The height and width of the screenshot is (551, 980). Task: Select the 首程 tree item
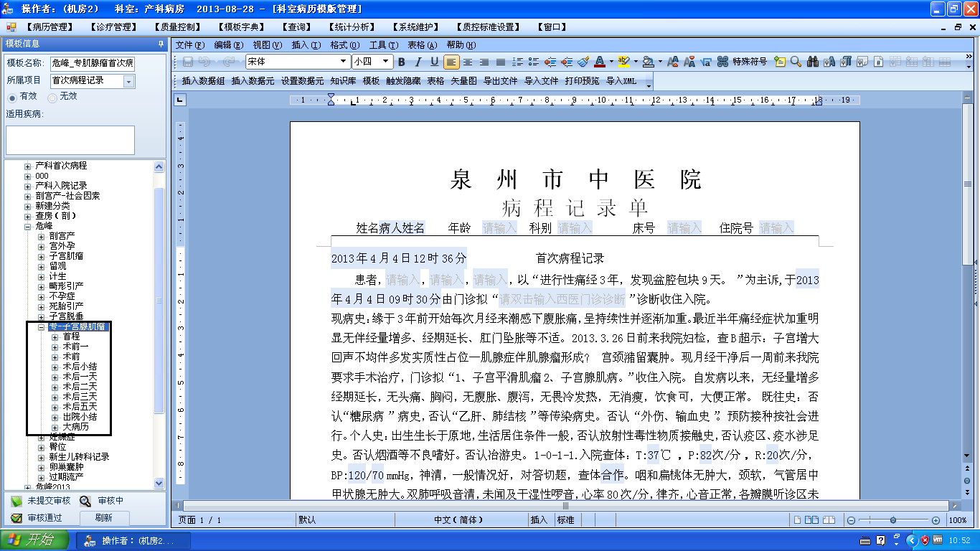[x=71, y=336]
